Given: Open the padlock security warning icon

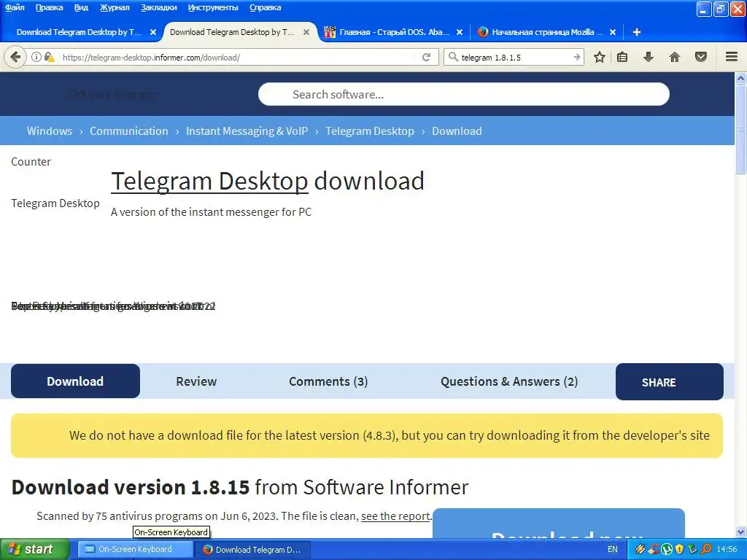Looking at the screenshot, I should [x=49, y=57].
